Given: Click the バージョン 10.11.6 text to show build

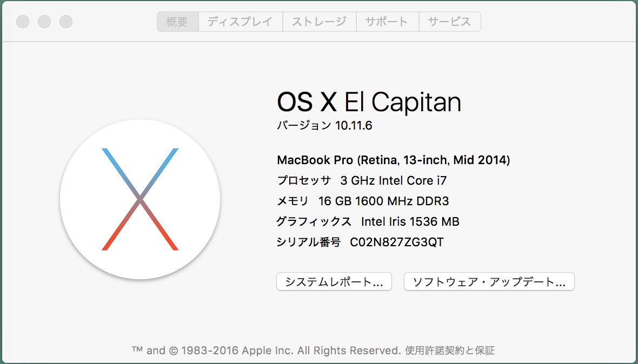Looking at the screenshot, I should tap(325, 125).
